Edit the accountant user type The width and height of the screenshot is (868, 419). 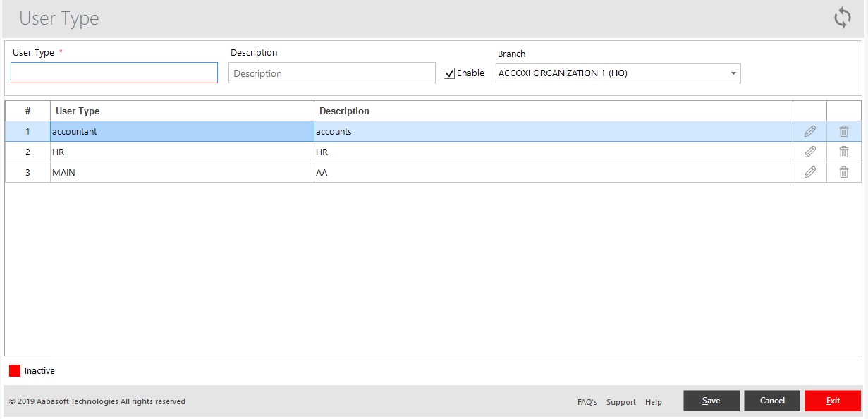(809, 131)
